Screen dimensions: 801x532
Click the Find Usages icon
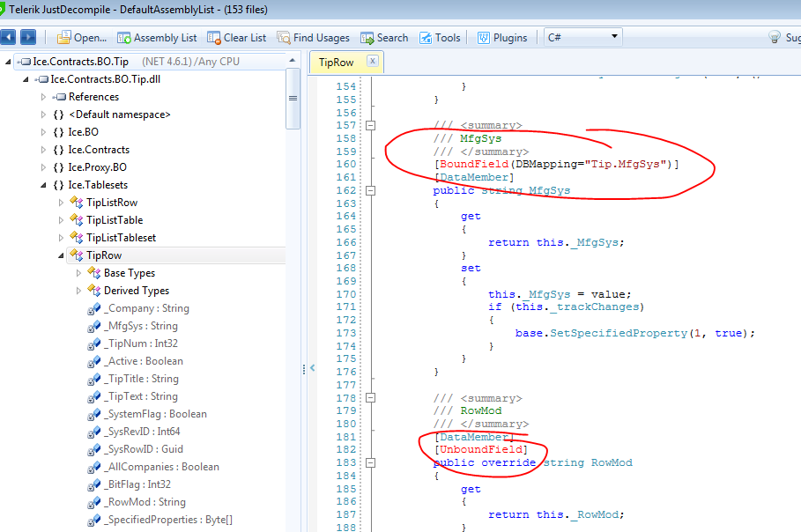(x=284, y=38)
